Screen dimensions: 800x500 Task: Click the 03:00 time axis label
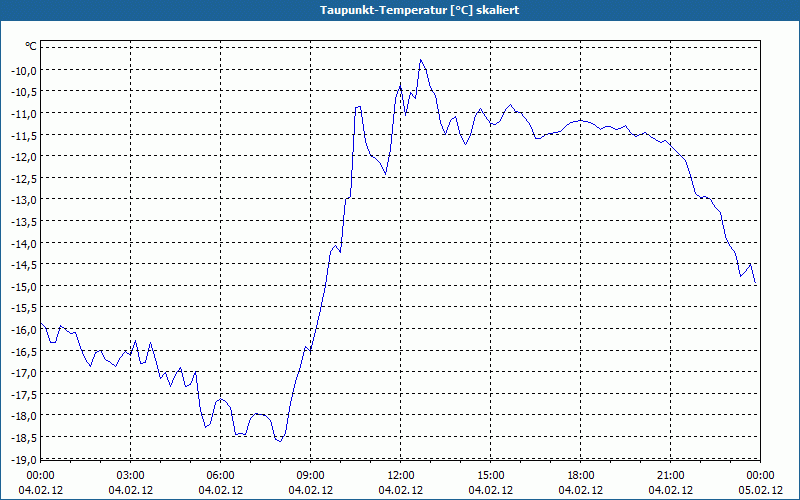(131, 476)
